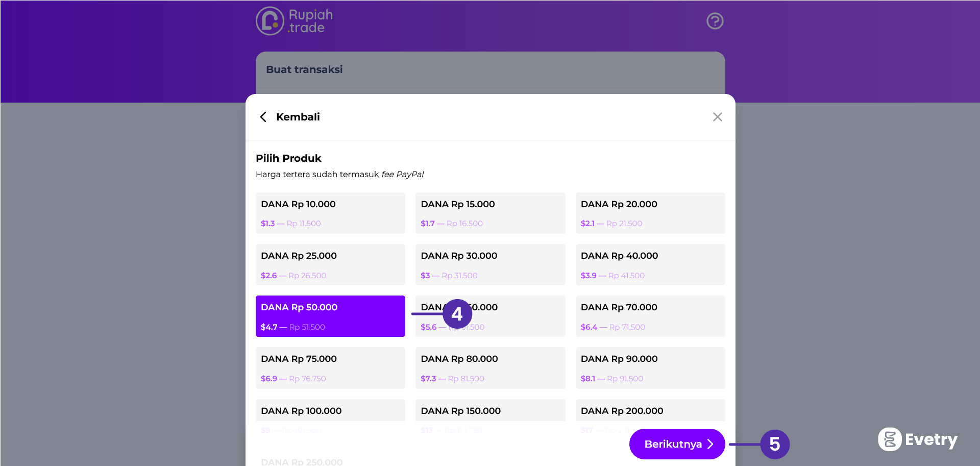Choose the DANA Rp 20.000 option

pyautogui.click(x=650, y=213)
